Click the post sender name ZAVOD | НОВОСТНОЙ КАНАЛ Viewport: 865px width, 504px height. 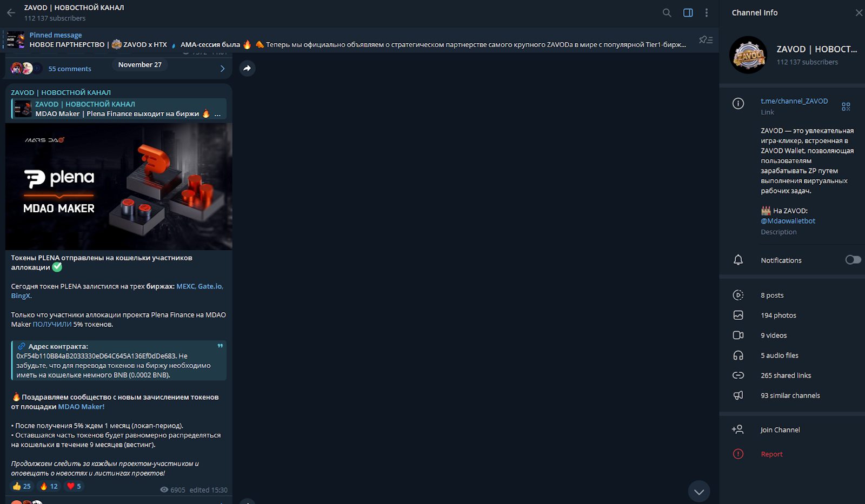click(x=61, y=92)
